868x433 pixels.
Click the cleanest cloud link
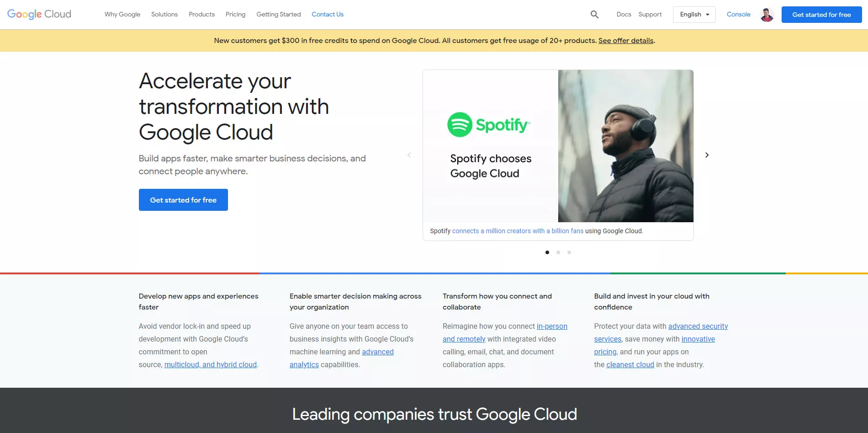coord(630,364)
